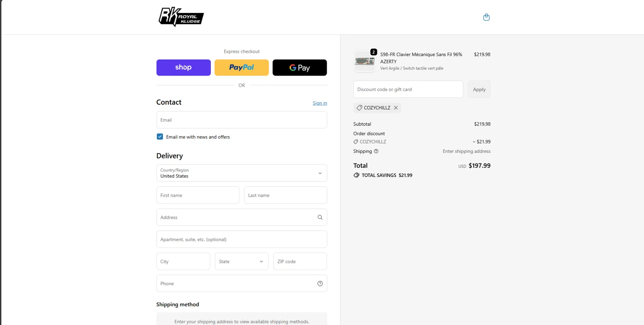Focus the Email input field
Image resolution: width=644 pixels, height=325 pixels.
coord(242,120)
